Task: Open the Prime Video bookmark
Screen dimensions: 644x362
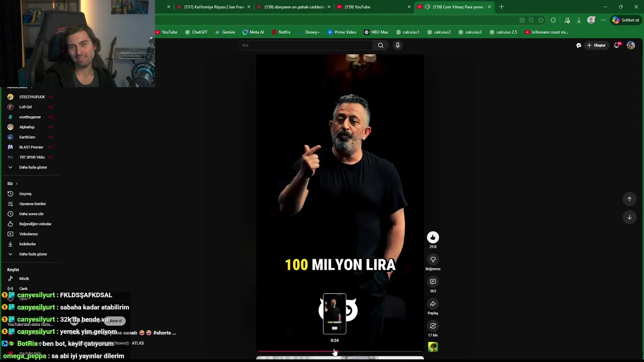Action: tap(342, 32)
